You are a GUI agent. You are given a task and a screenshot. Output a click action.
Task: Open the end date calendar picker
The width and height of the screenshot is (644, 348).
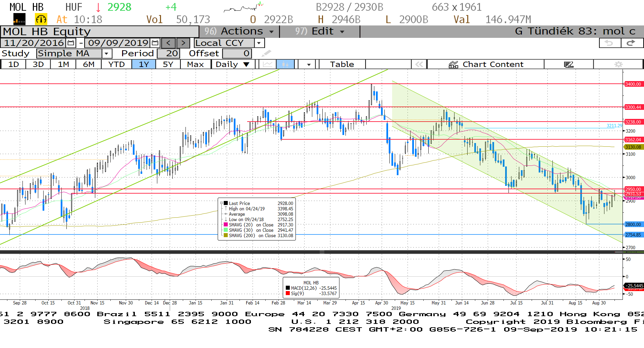[155, 43]
